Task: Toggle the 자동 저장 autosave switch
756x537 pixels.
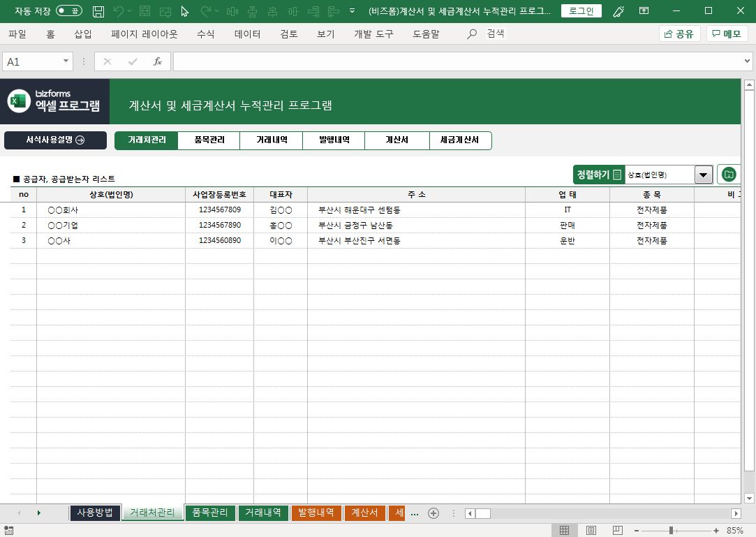Action: point(68,11)
